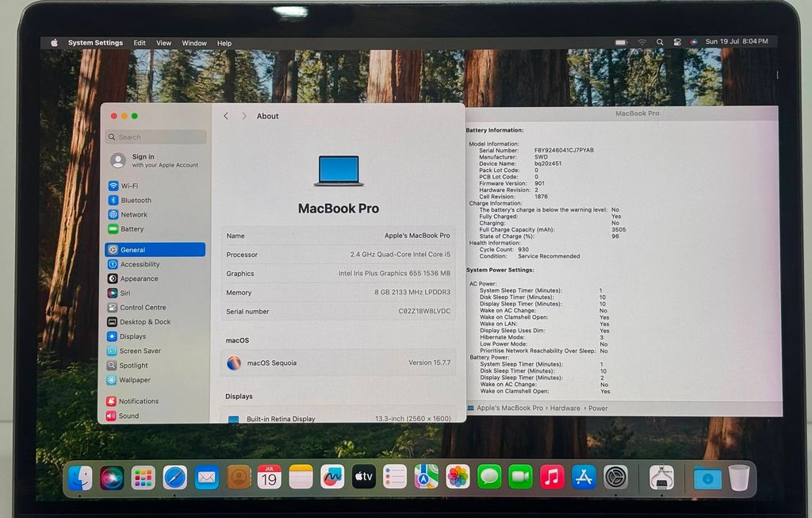This screenshot has width=812, height=518.
Task: Open the Apple menu
Action: [55, 43]
